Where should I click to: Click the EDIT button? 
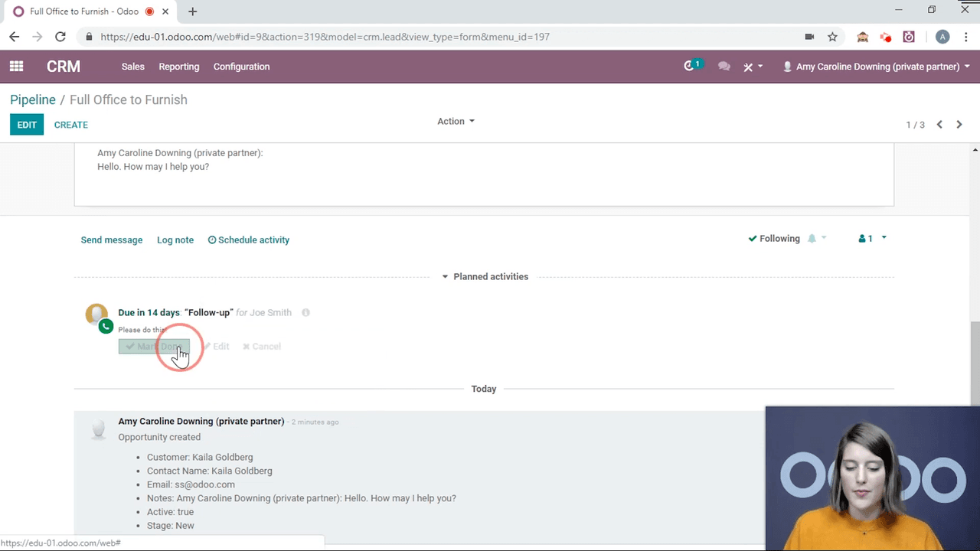point(27,125)
